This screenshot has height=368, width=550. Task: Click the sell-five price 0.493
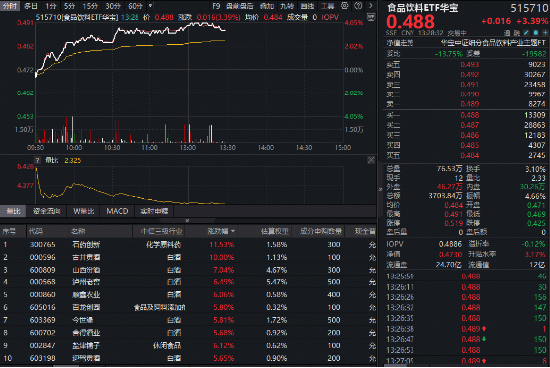pyautogui.click(x=470, y=65)
